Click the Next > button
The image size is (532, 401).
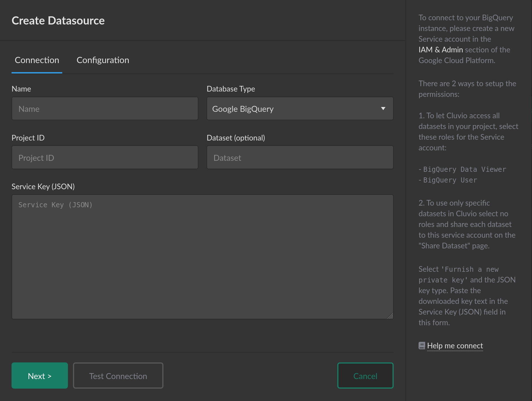(40, 376)
